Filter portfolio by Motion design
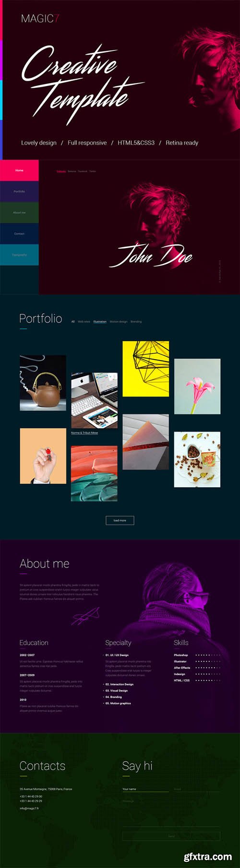This screenshot has height=868, width=240. point(119,322)
